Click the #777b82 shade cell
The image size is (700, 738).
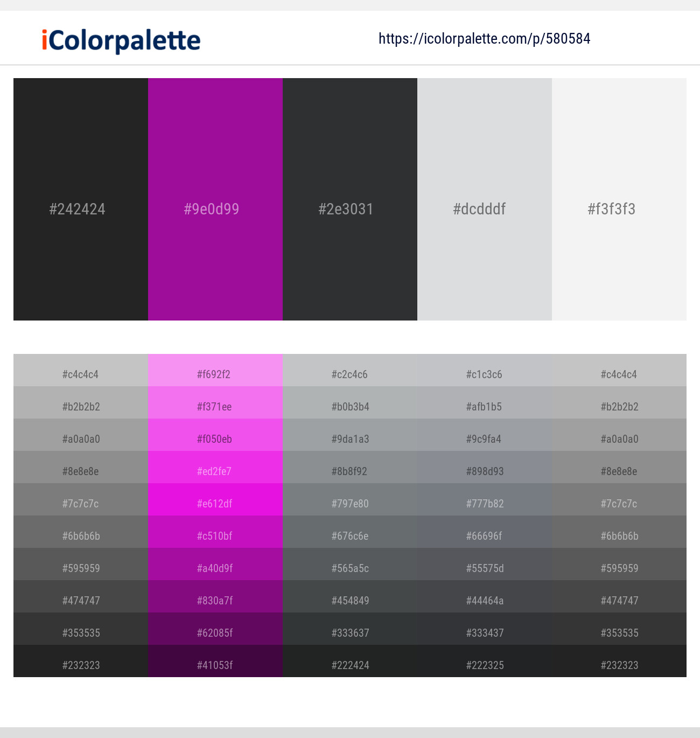point(485,499)
